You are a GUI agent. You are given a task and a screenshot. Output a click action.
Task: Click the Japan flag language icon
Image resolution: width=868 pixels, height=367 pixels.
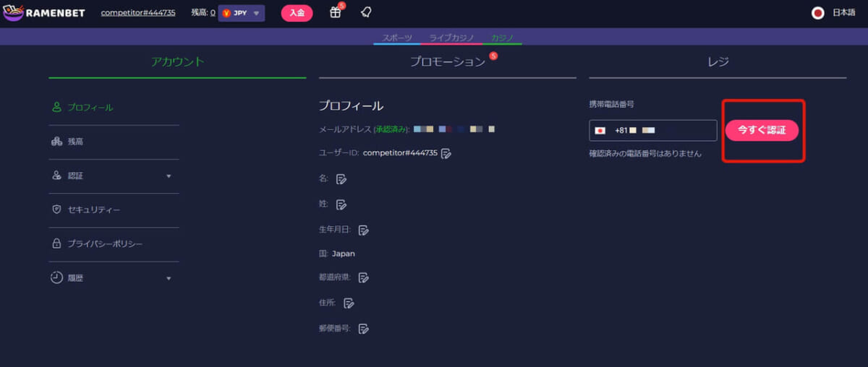(x=818, y=13)
